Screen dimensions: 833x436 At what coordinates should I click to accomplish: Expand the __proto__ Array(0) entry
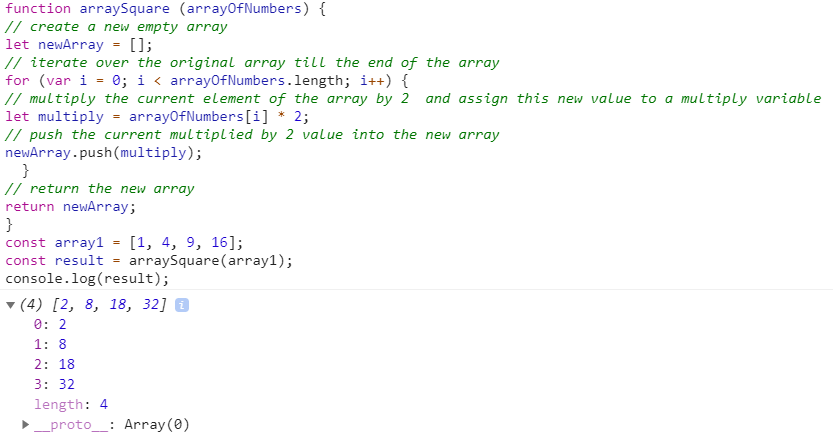25,424
